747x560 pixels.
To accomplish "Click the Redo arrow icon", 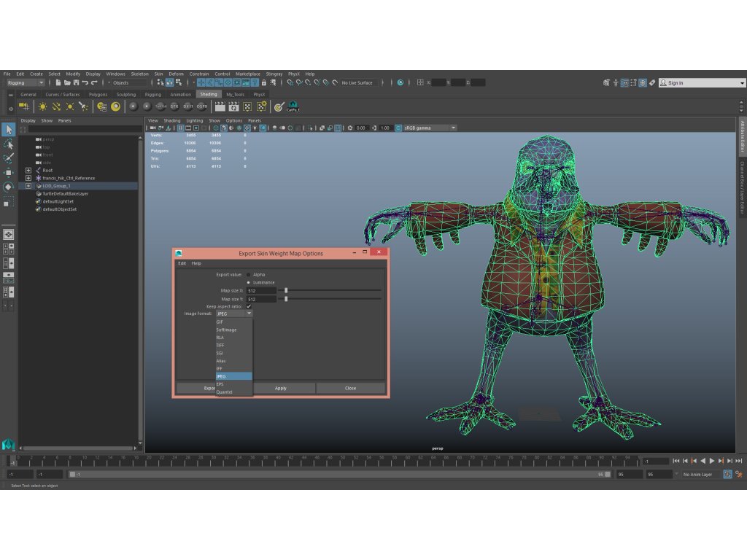I will pos(94,83).
